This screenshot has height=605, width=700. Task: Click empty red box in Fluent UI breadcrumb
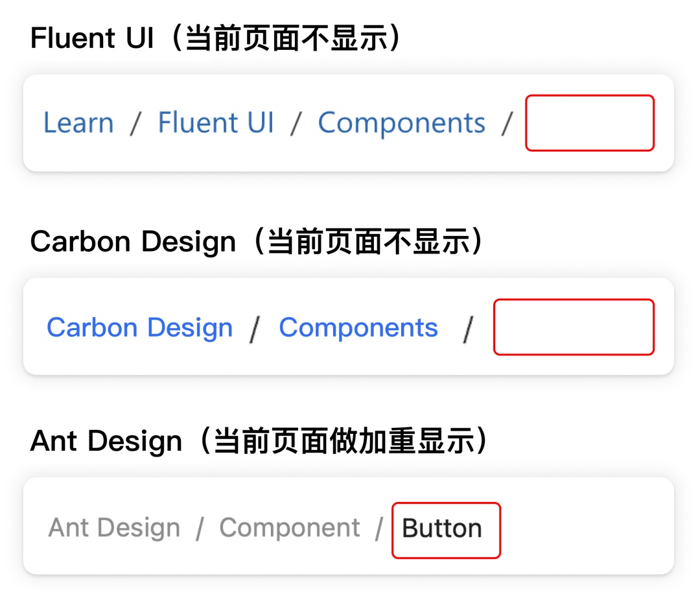coord(589,123)
